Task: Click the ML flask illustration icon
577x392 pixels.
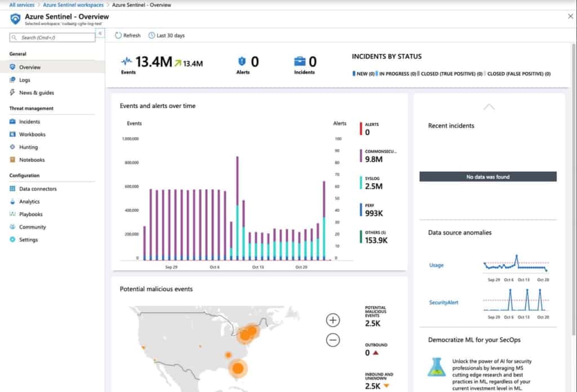Action: (437, 367)
